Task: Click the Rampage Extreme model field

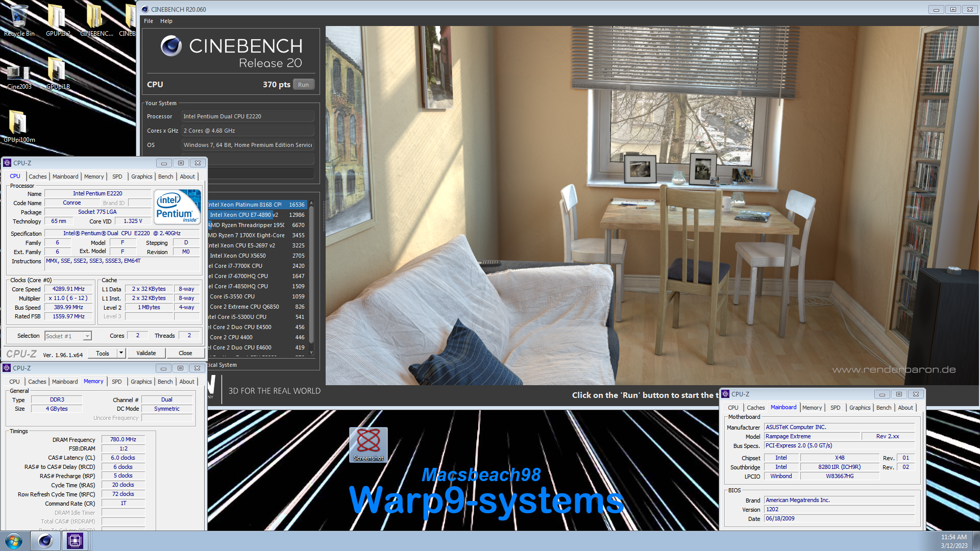Action: click(812, 436)
